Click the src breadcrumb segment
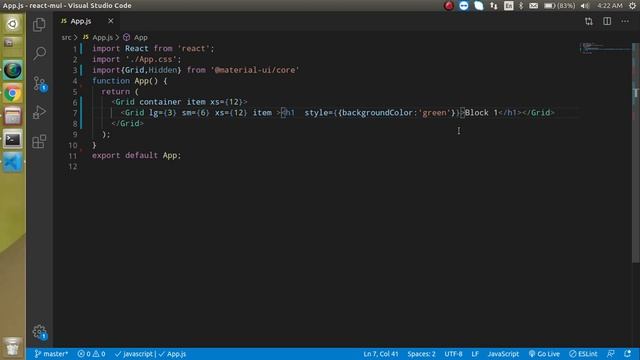The image size is (640, 360). click(x=66, y=38)
